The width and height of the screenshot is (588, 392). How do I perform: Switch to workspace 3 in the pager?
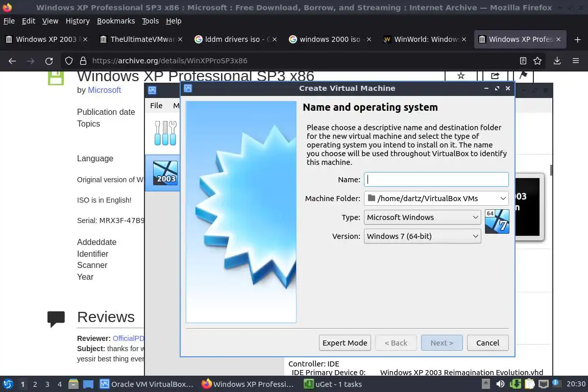click(x=47, y=384)
